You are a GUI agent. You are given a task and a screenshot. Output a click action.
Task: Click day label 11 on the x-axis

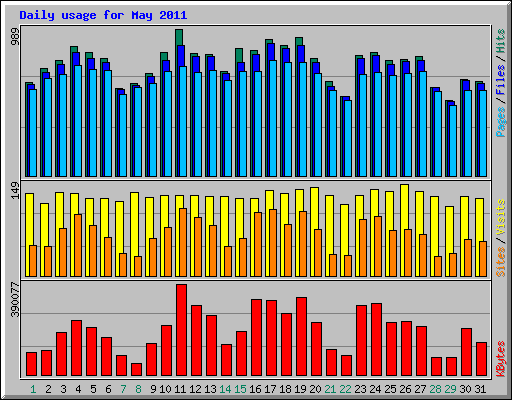tap(180, 389)
